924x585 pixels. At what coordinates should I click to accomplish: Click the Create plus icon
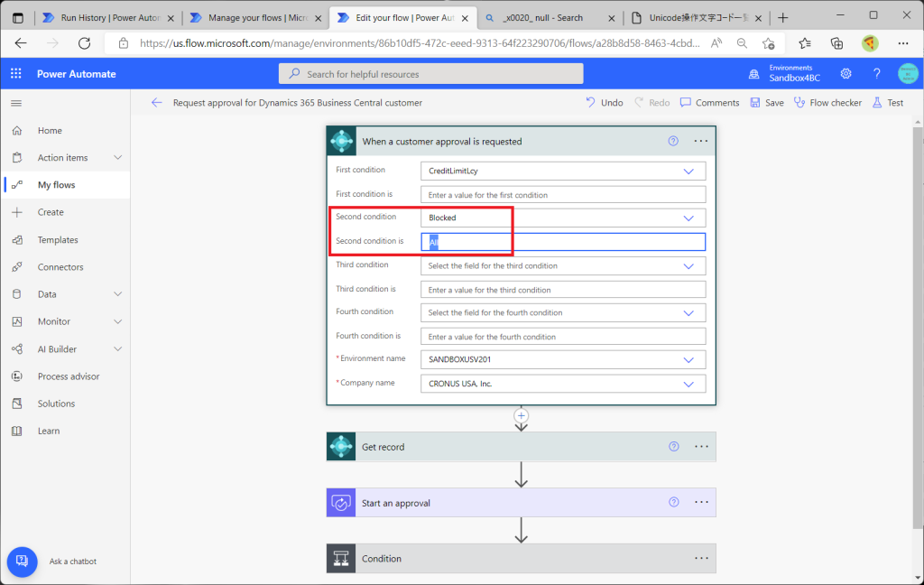coord(17,212)
